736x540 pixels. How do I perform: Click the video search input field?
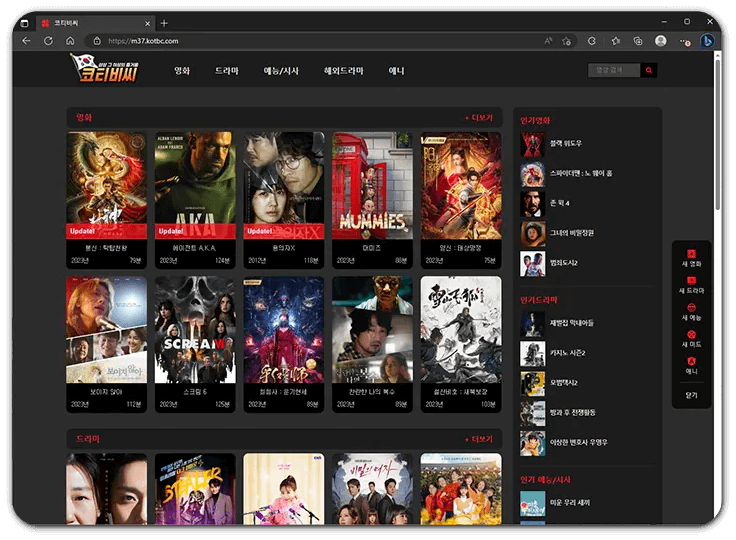(614, 70)
